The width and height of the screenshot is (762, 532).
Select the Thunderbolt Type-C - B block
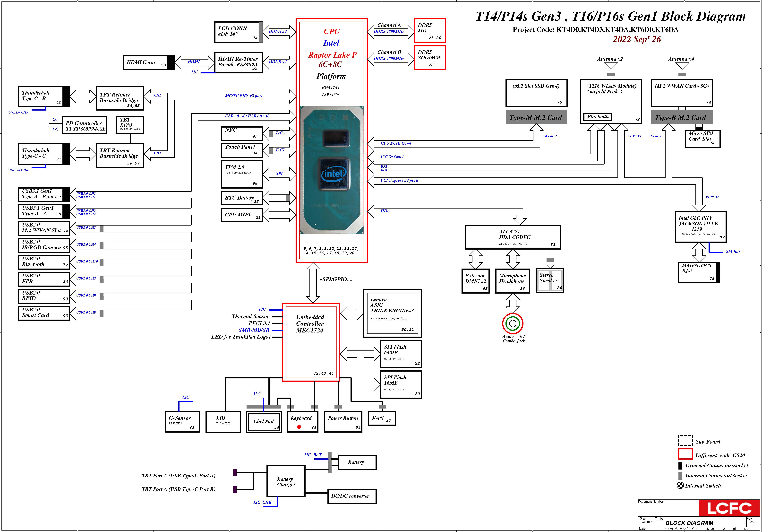pyautogui.click(x=44, y=96)
